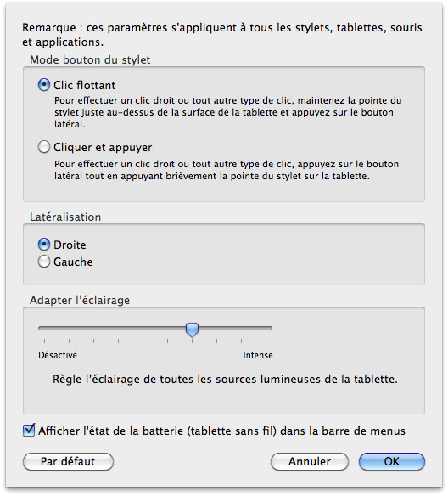Viewport: 448px width, 496px height.
Task: Select the Clic flottant radio button
Action: pyautogui.click(x=44, y=85)
